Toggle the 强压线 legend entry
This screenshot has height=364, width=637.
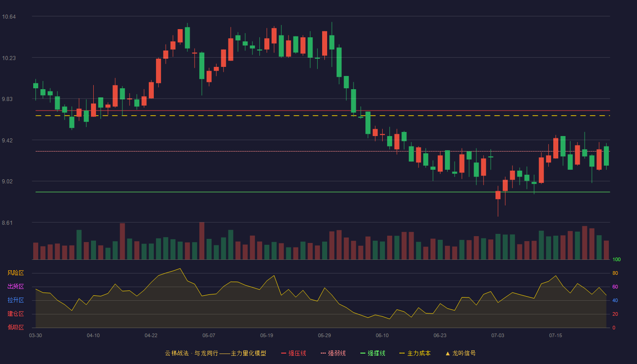click(x=293, y=353)
